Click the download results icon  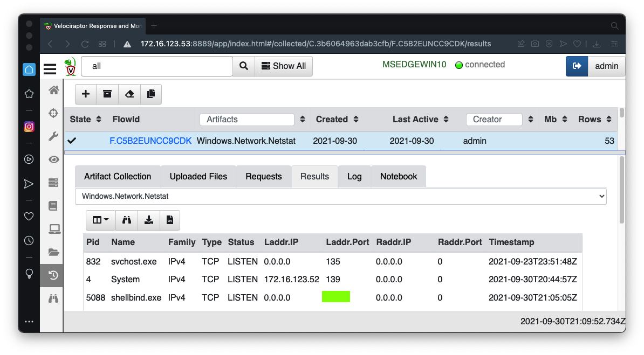click(149, 220)
